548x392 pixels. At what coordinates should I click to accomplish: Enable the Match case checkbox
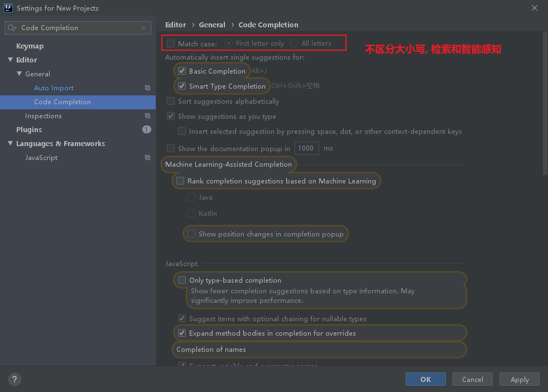(171, 43)
